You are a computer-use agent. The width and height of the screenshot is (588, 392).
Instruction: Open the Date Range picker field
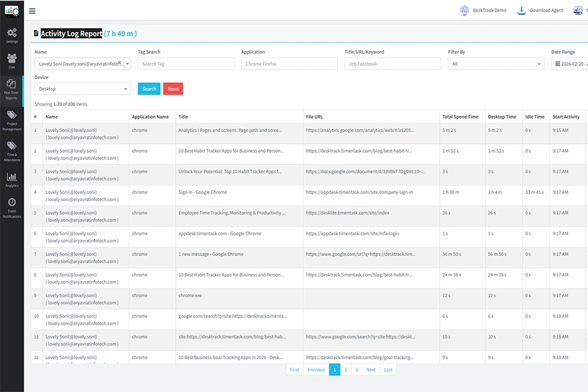pos(569,64)
